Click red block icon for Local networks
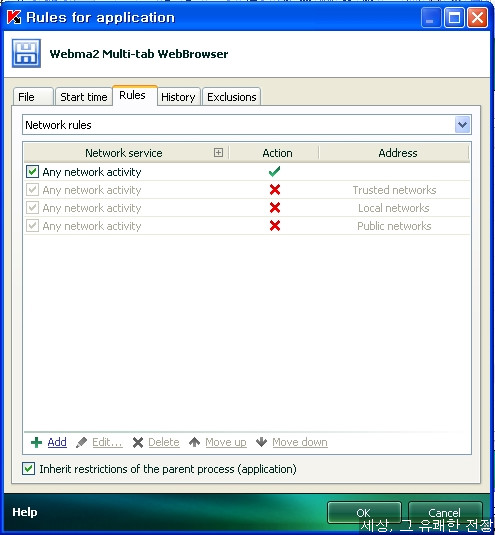The width and height of the screenshot is (495, 535). click(x=275, y=207)
